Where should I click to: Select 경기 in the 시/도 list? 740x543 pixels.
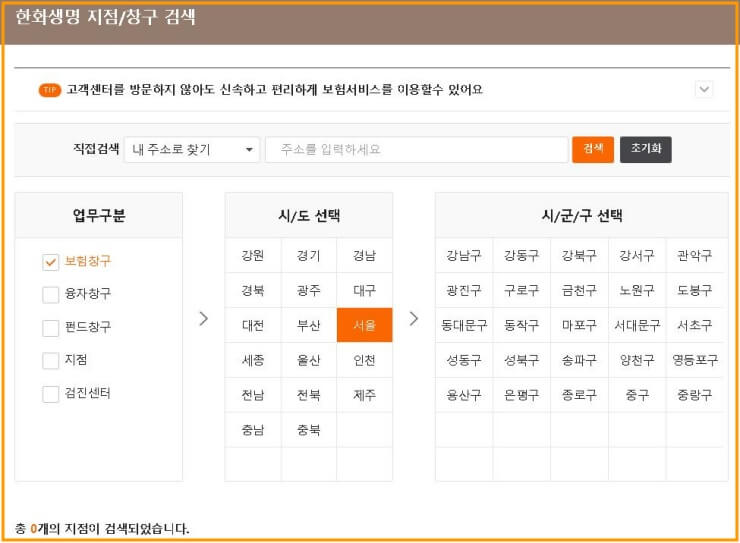pyautogui.click(x=309, y=255)
